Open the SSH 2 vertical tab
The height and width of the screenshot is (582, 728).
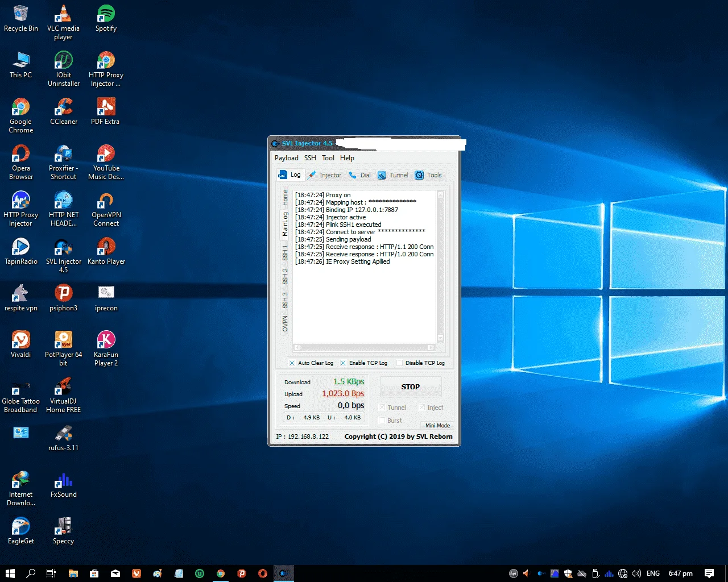[x=285, y=277]
